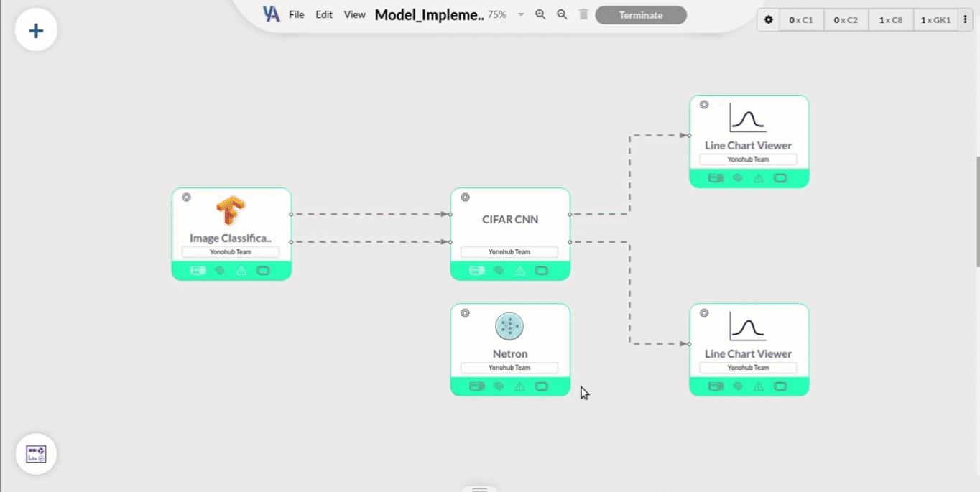Open settings gear on upper Line Chart Viewer
The height and width of the screenshot is (492, 980).
point(704,104)
